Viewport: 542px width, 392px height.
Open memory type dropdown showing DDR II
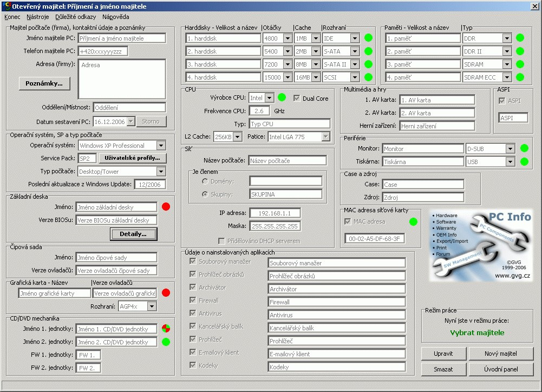(507, 51)
